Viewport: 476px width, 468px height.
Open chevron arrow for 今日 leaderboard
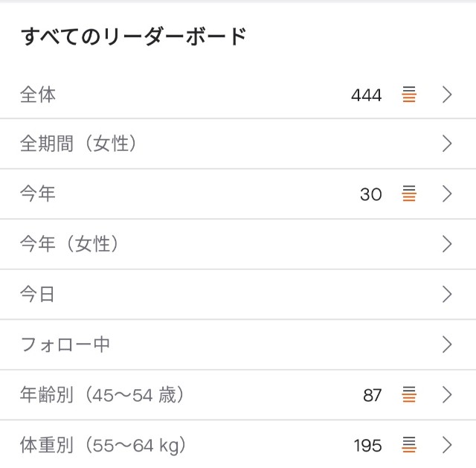point(447,294)
